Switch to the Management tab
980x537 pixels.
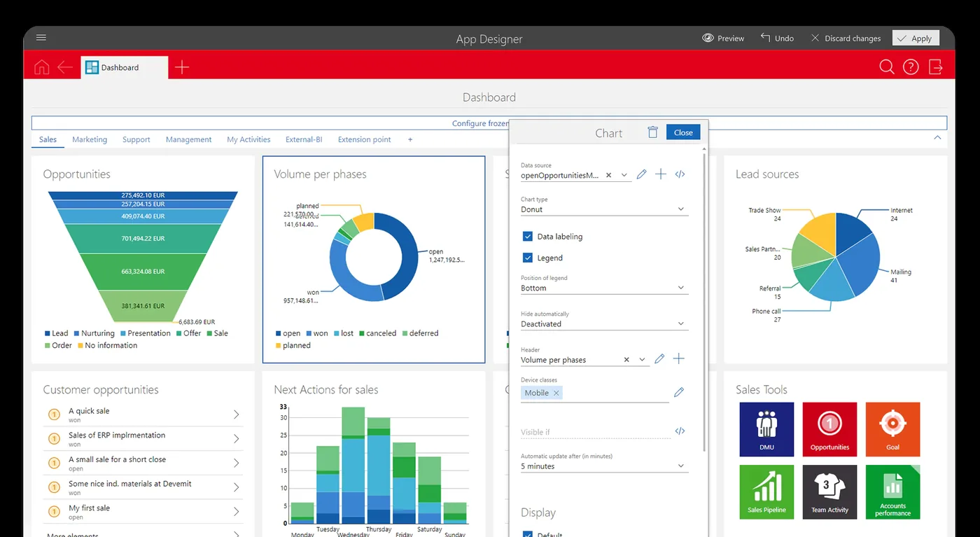coord(188,139)
